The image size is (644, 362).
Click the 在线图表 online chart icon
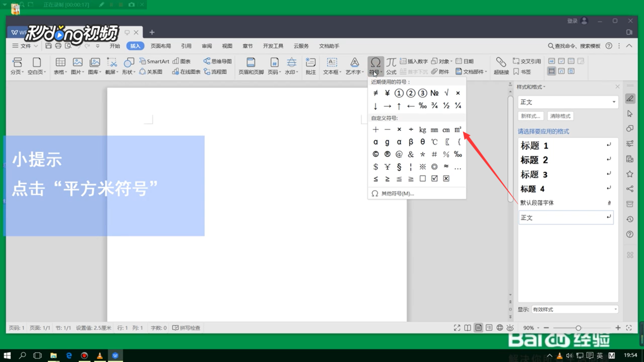point(186,72)
